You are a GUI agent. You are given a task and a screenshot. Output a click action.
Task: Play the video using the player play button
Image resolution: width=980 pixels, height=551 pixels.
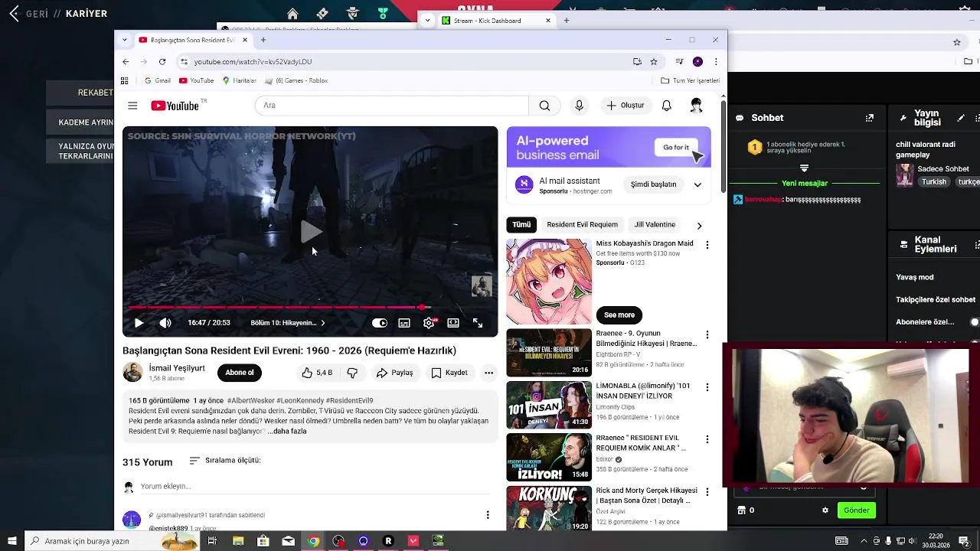139,323
